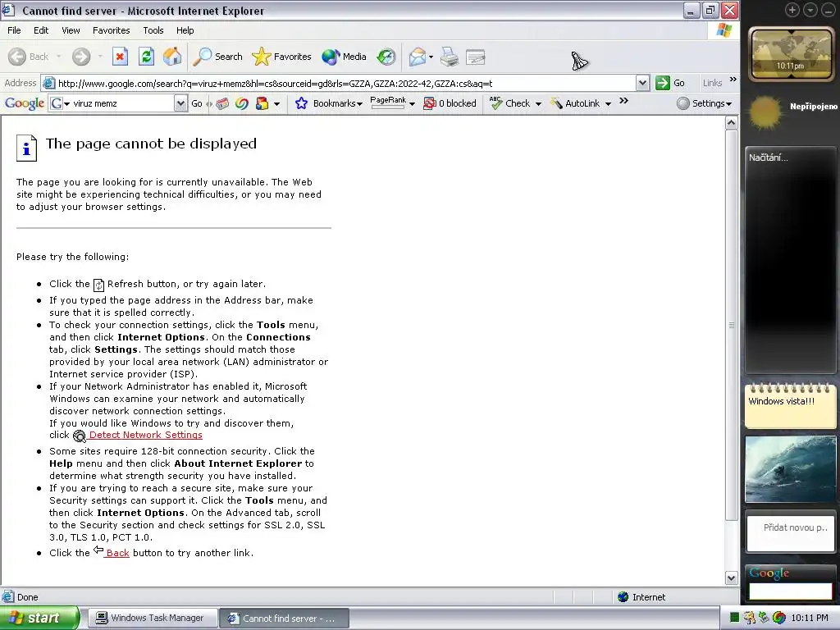Screen dimensions: 840x630
Task: Click the Přidat novou p.. note field
Action: [791, 532]
